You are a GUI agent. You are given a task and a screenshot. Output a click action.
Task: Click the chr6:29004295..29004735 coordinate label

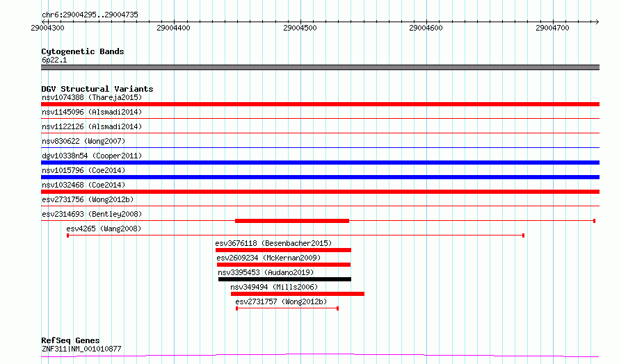[x=90, y=15]
